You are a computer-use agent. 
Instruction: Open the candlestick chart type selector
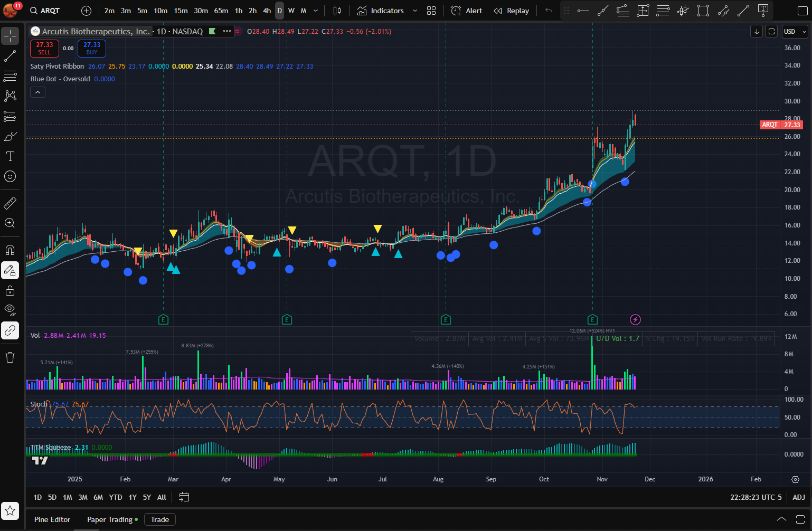click(337, 11)
